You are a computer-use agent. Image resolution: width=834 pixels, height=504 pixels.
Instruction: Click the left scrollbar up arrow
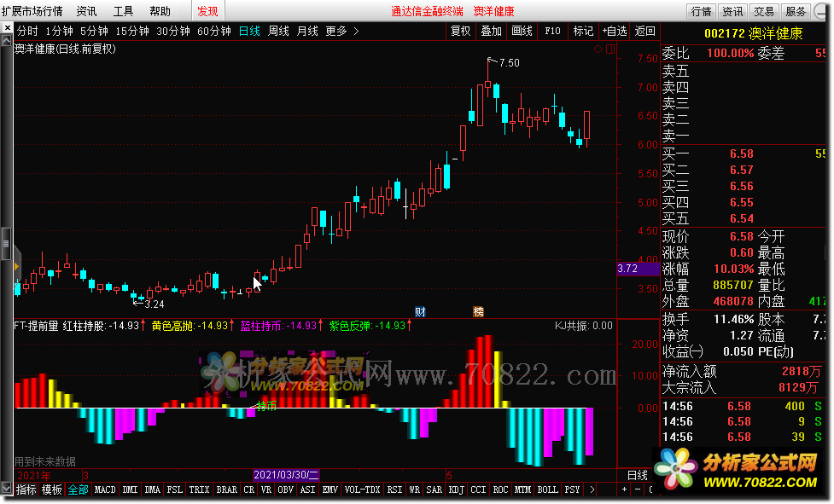(x=6, y=40)
